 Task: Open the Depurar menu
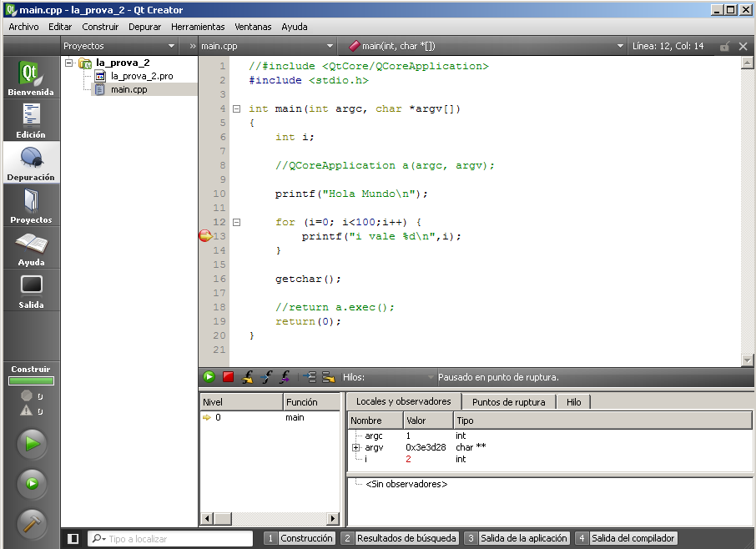[x=144, y=27]
